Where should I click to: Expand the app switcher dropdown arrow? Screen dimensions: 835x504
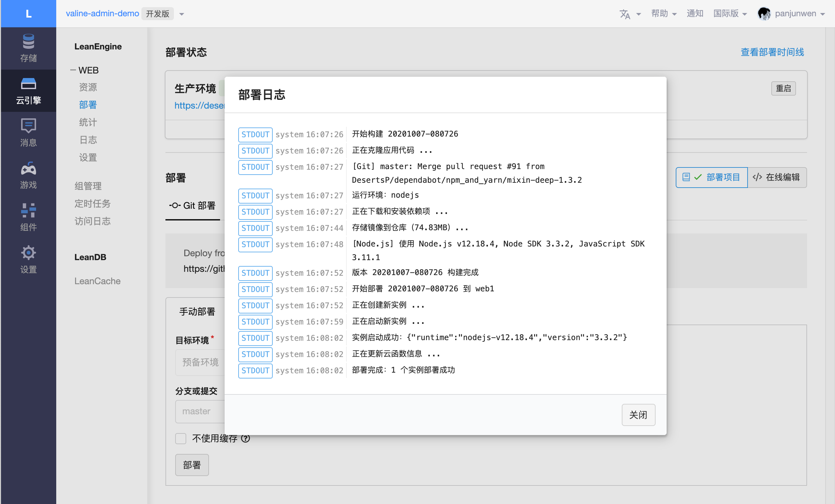182,14
